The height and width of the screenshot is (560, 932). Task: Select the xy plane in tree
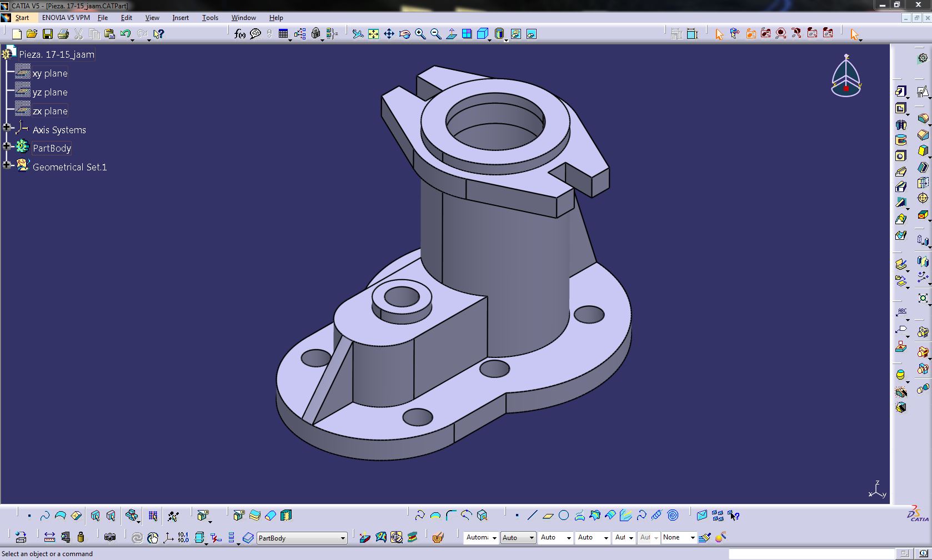coord(50,73)
